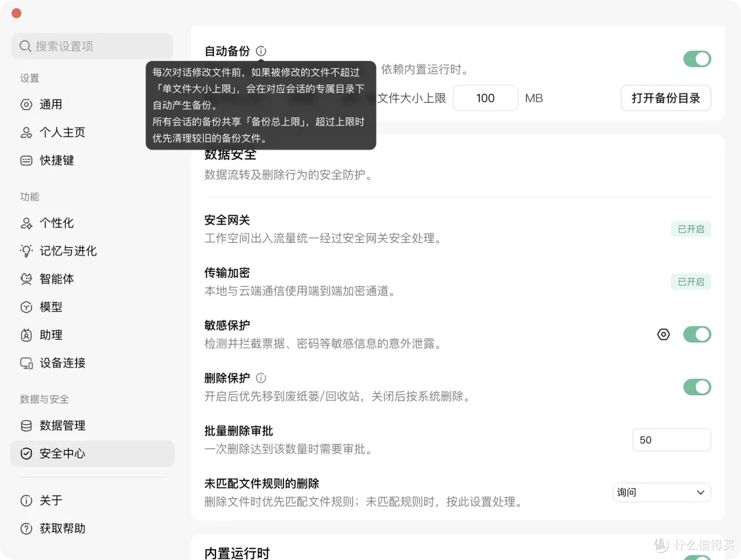The image size is (741, 560).
Task: Click the 快捷键 keyboard icon
Action: 27,160
